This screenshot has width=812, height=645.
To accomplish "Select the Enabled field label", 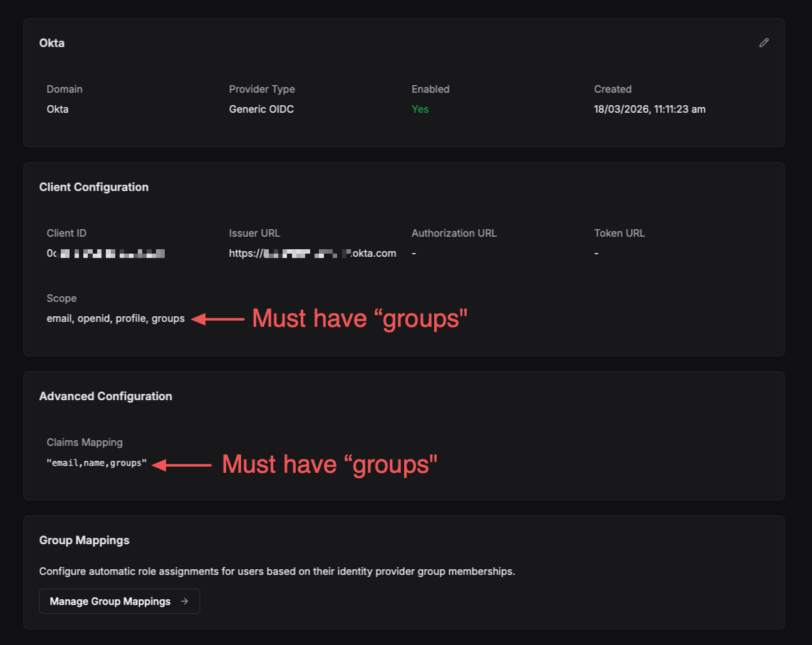I will (430, 89).
